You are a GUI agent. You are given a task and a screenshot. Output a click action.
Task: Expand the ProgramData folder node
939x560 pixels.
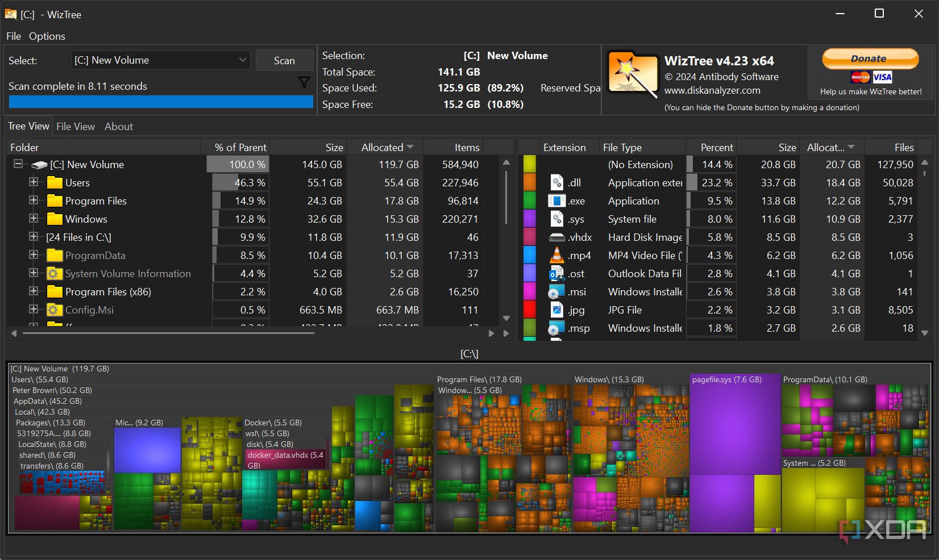tap(34, 254)
